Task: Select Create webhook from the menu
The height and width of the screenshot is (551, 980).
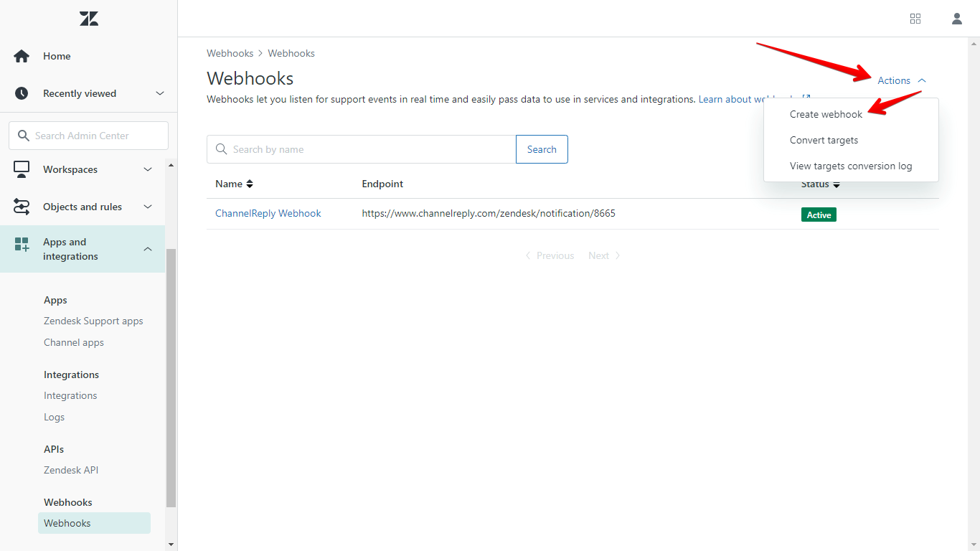Action: pos(826,114)
